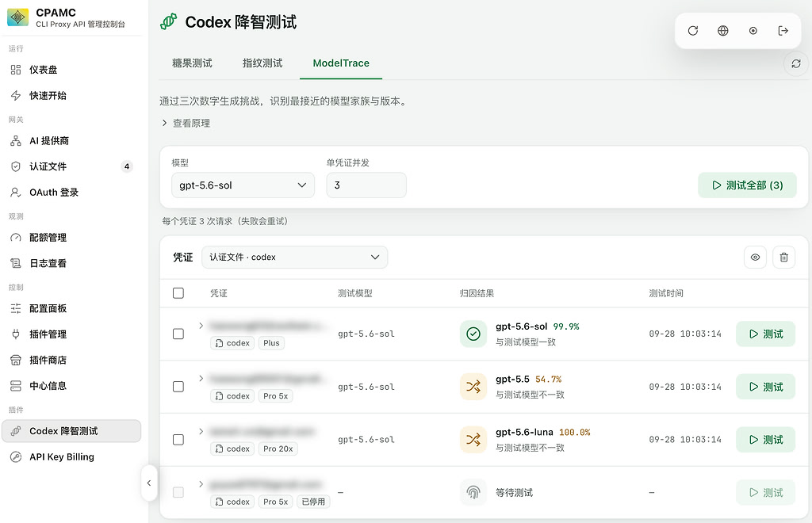The width and height of the screenshot is (812, 523).
Task: Click 测试 button for gpt-5.5 row
Action: click(x=765, y=387)
